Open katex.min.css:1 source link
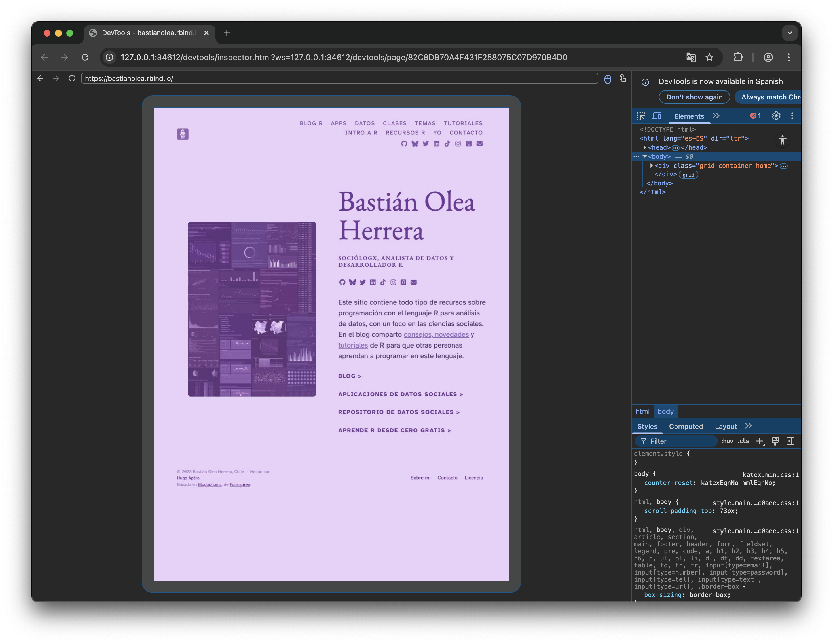The height and width of the screenshot is (644, 833). coord(770,475)
